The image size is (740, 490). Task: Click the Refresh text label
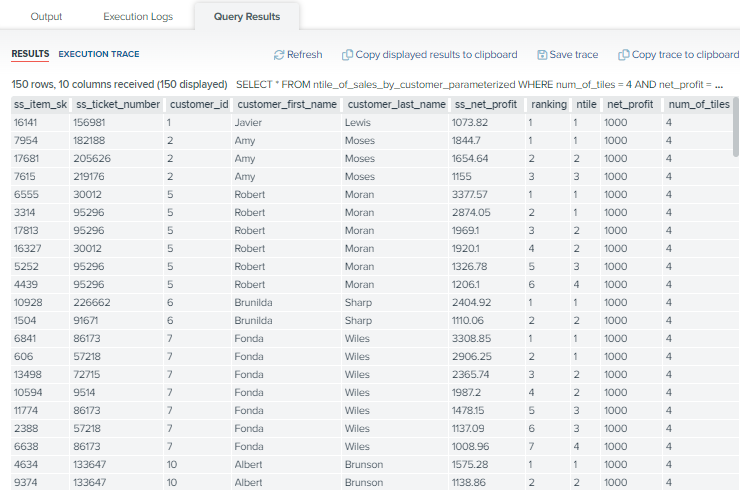click(304, 55)
